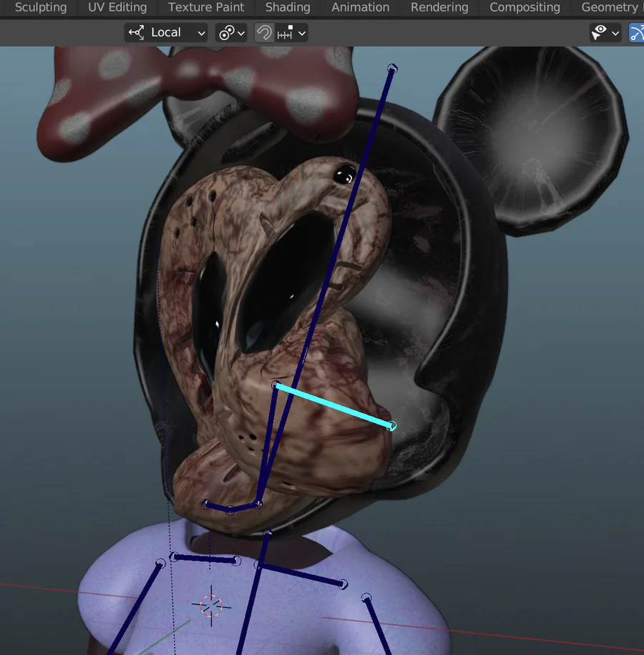Select the right shoulder bone on torso
Image resolution: width=644 pixels, height=655 pixels.
[x=301, y=575]
